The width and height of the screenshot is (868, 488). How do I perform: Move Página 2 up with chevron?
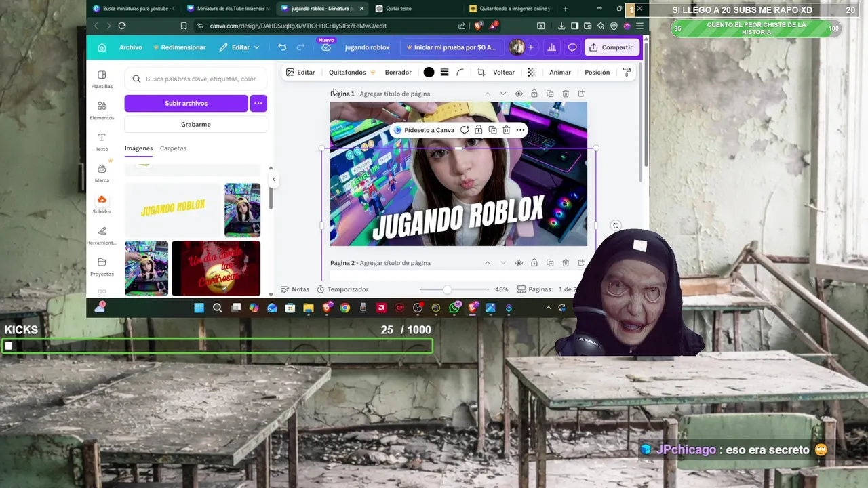tap(487, 263)
